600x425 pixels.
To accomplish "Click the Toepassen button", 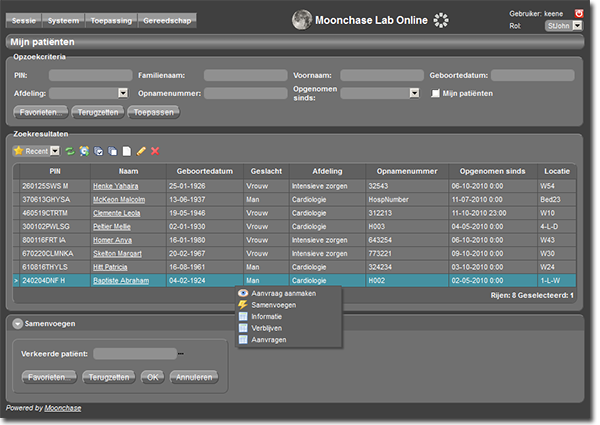I will pos(153,112).
